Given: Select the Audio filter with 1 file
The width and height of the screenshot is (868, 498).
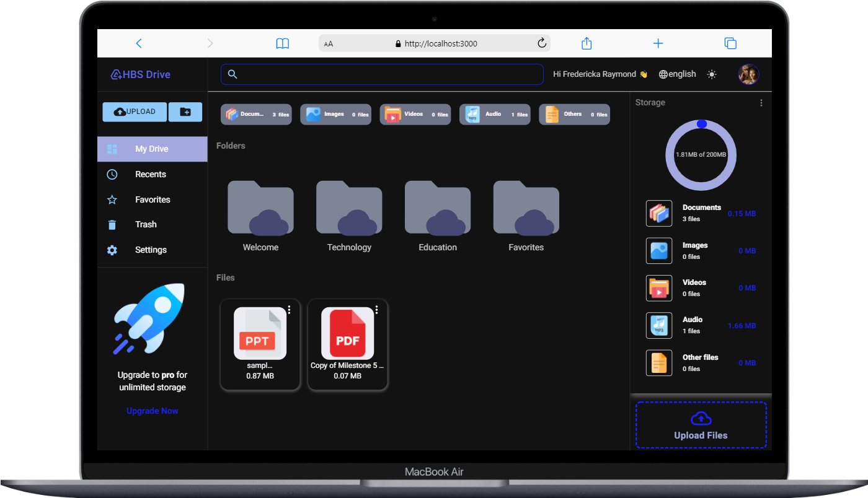Looking at the screenshot, I should pyautogui.click(x=494, y=114).
